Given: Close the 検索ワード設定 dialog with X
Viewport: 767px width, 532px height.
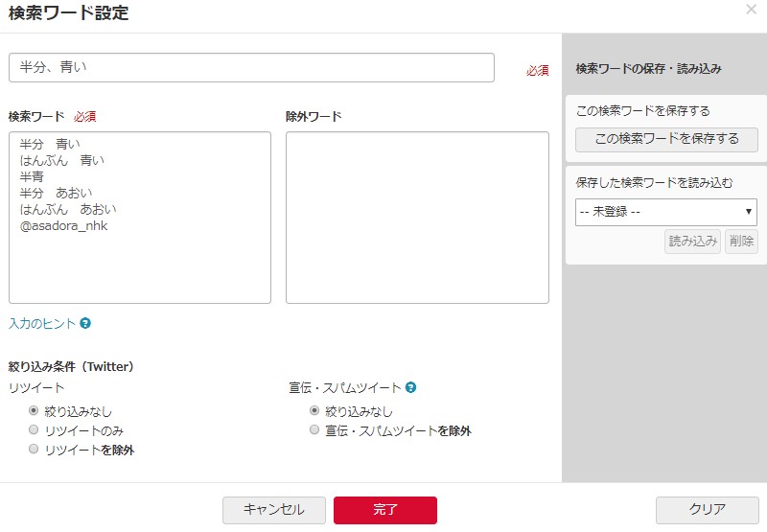Looking at the screenshot, I should (751, 10).
